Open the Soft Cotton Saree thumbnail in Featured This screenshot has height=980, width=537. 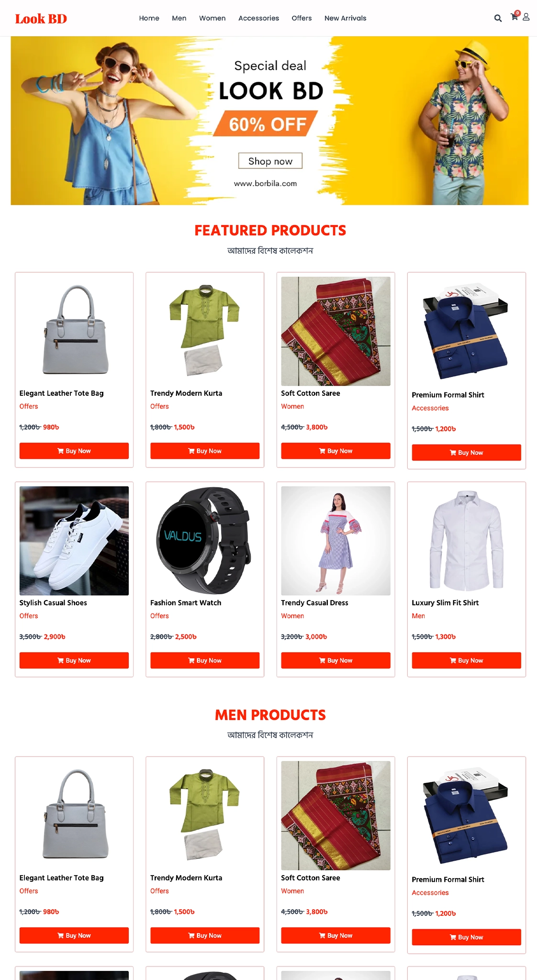336,331
